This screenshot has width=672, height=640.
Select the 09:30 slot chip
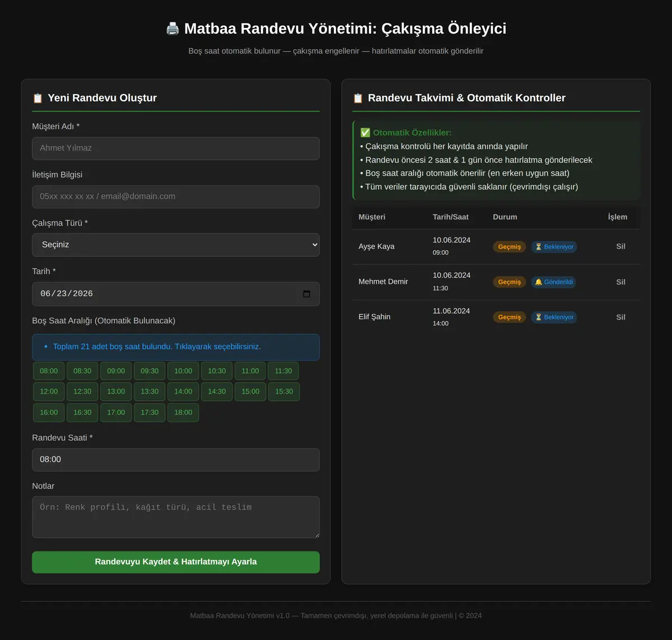pos(150,371)
